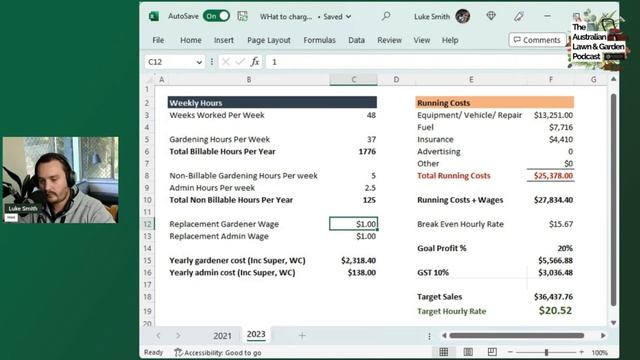Click the diamond premium icon
Image resolution: width=640 pixels, height=360 pixels.
(x=491, y=16)
